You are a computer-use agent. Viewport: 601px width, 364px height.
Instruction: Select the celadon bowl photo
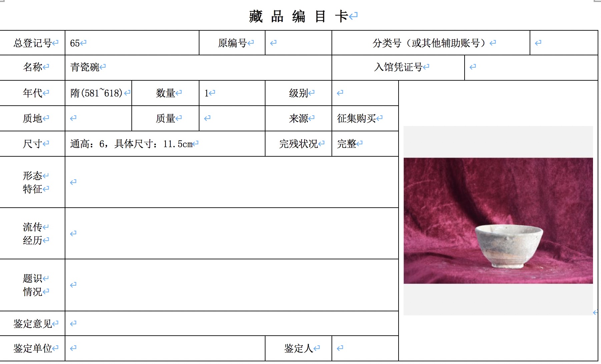(x=498, y=221)
